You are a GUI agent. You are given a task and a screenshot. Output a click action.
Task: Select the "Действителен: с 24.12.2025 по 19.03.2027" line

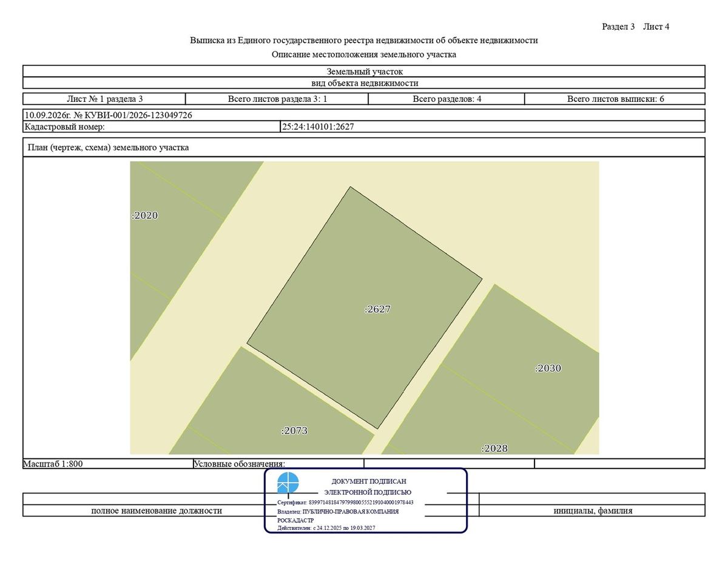(x=326, y=529)
